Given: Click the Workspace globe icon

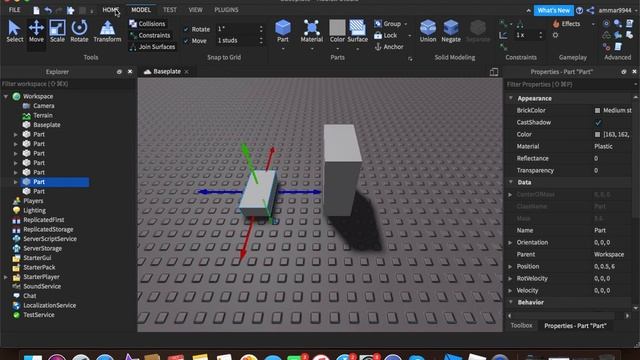Looking at the screenshot, I should pyautogui.click(x=16, y=96).
